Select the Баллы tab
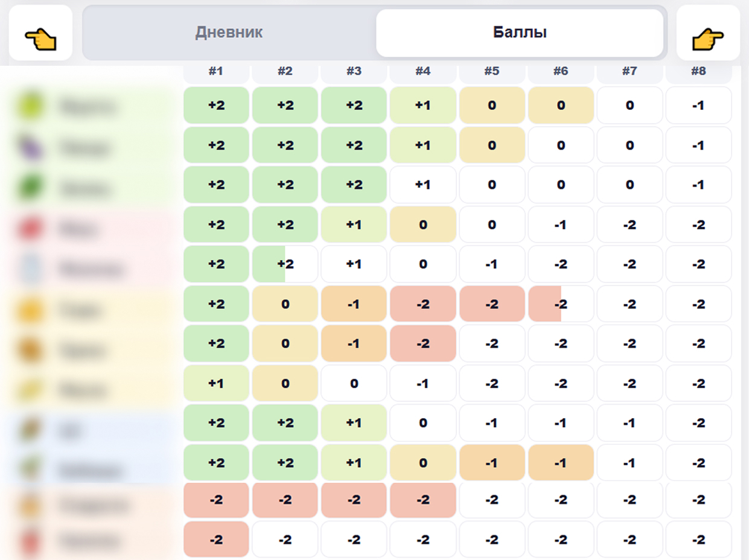The width and height of the screenshot is (749, 560). (520, 33)
